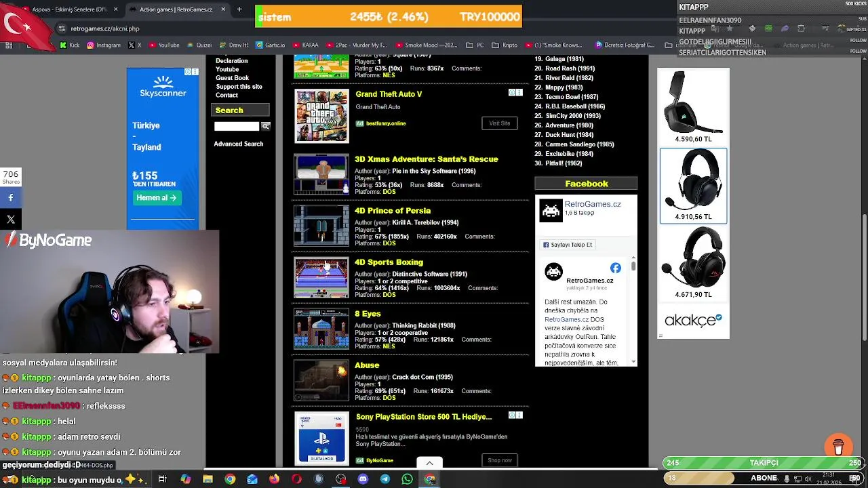
Task: Click the Abuse game thumbnail
Action: point(321,380)
